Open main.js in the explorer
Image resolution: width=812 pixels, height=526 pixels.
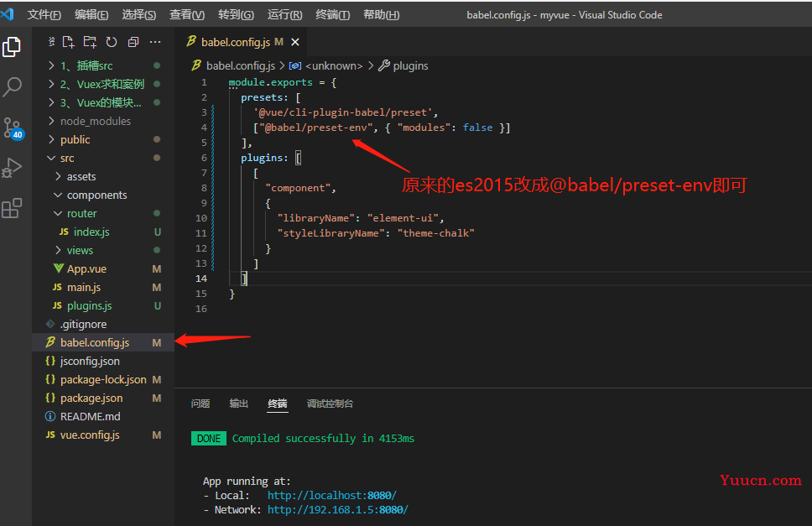[x=103, y=288]
